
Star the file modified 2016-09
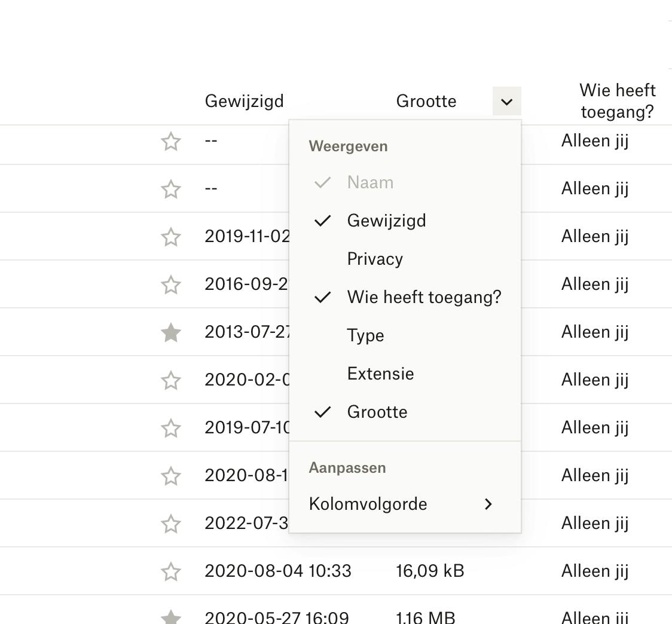click(171, 285)
